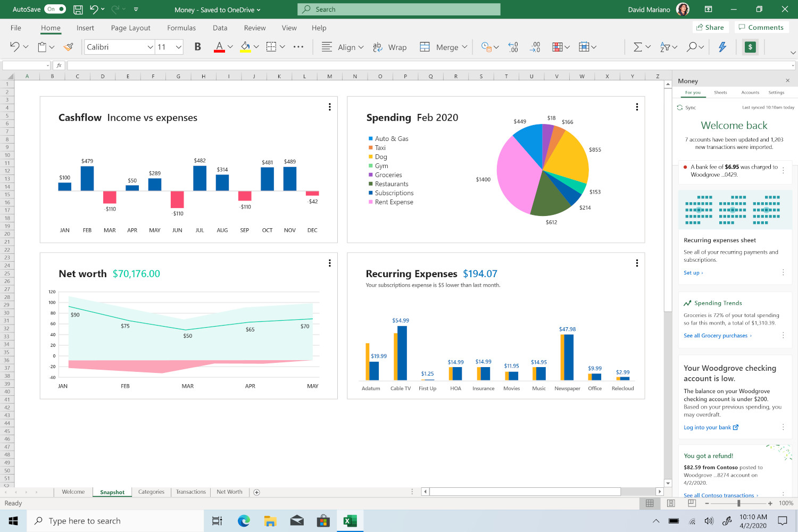Image resolution: width=798 pixels, height=532 pixels.
Task: Switch to the Data tab
Action: tap(220, 28)
